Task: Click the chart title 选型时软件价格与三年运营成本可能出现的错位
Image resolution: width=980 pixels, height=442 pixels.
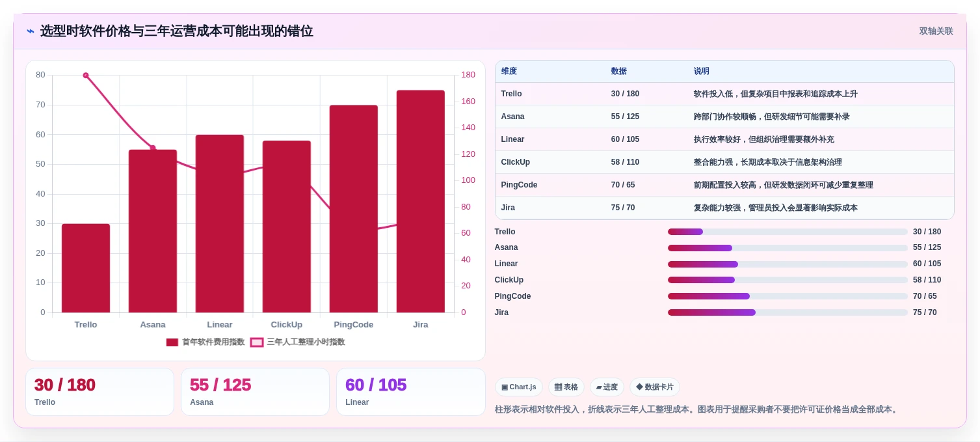Action: click(x=177, y=31)
